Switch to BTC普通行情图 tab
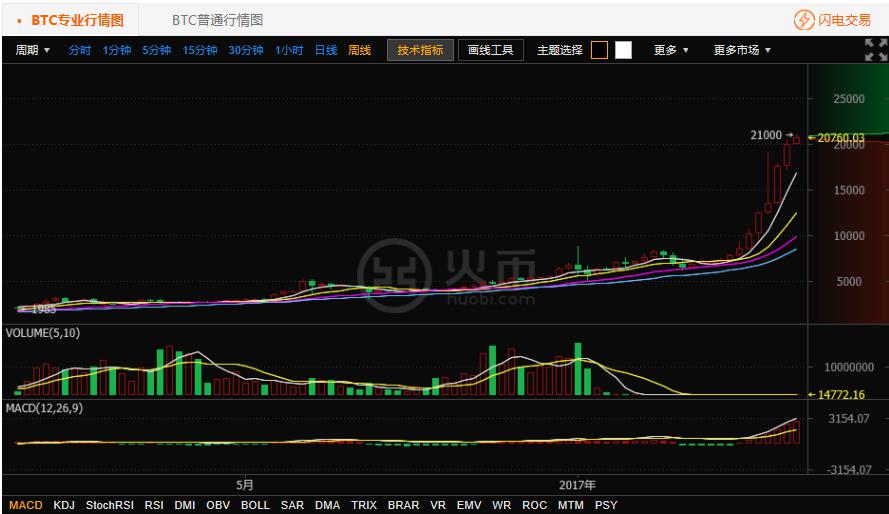Screen dimensions: 889x514 [217, 20]
